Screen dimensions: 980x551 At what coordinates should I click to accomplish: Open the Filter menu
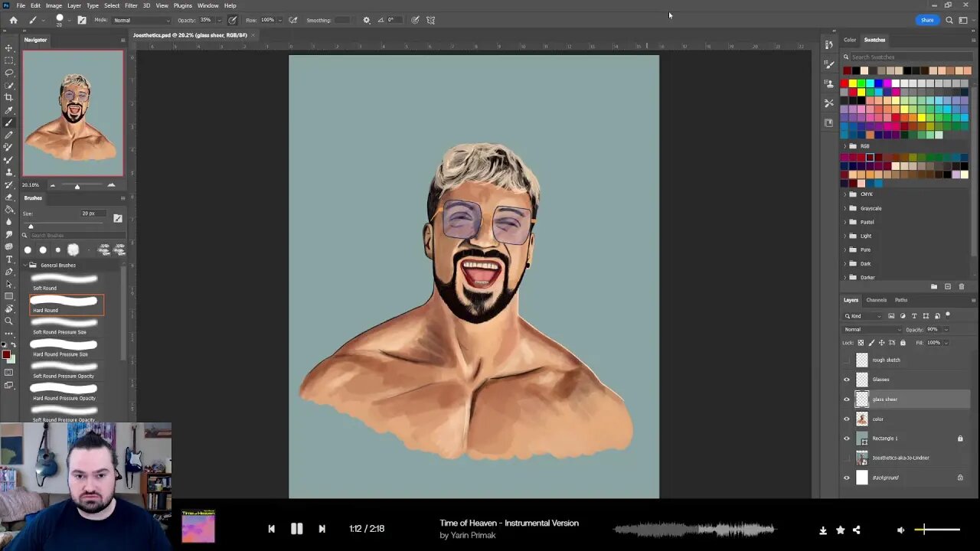pos(131,5)
